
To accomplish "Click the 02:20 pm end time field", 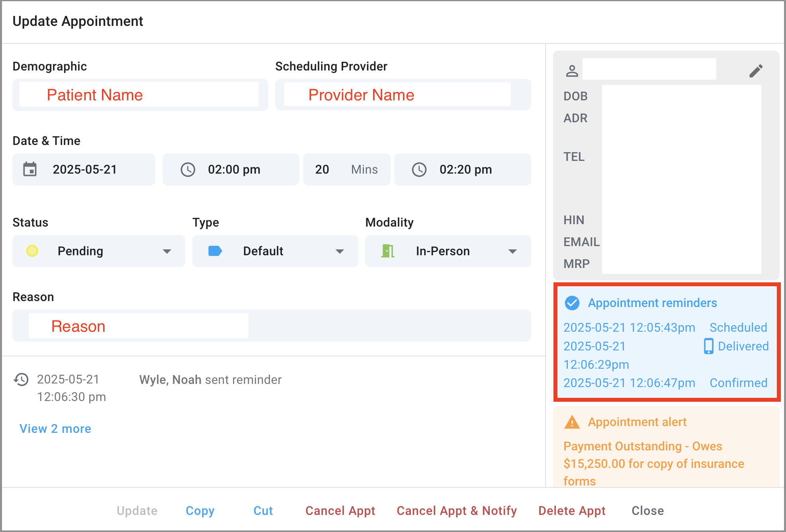I will pyautogui.click(x=463, y=169).
